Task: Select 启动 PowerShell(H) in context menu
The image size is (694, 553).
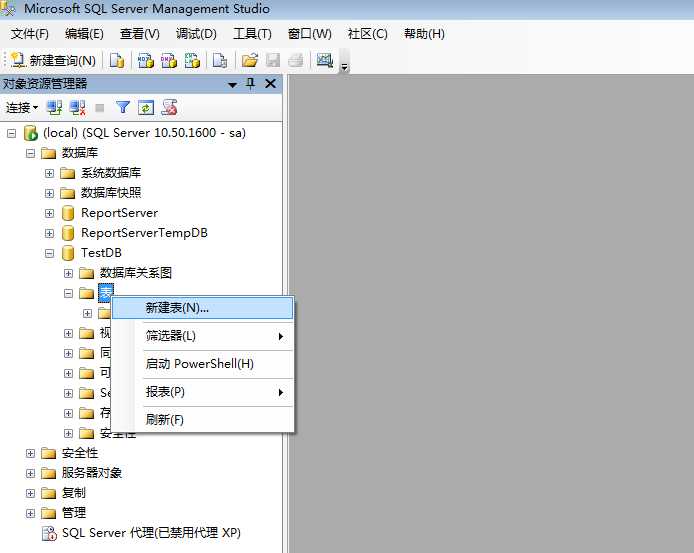Action: [203, 364]
